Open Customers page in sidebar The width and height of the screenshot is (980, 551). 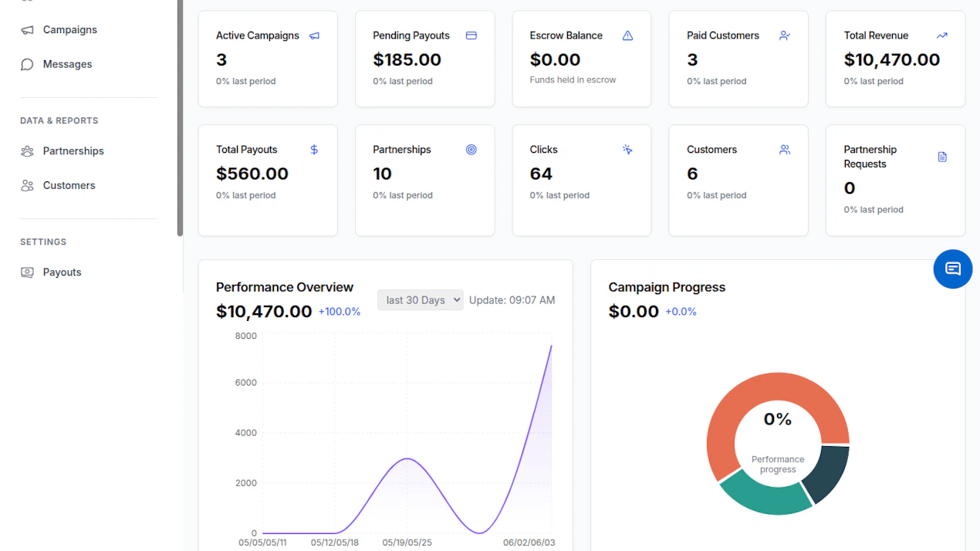tap(69, 185)
